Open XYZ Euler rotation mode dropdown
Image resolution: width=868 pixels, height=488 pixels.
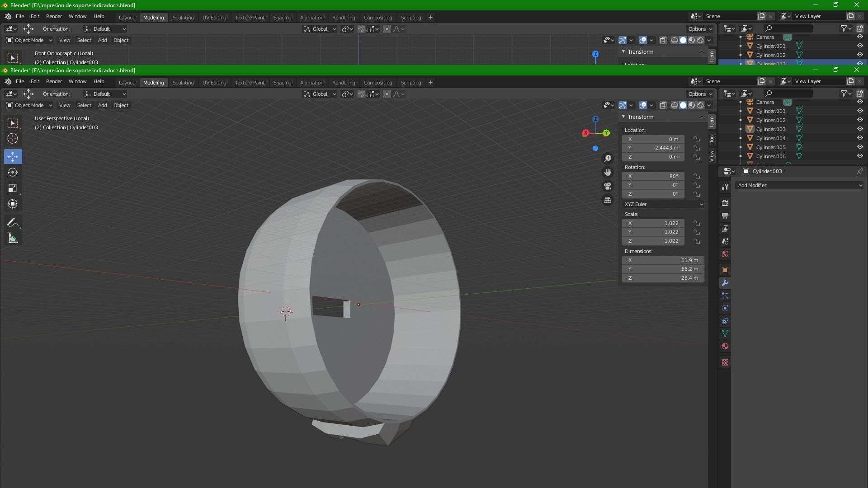663,204
